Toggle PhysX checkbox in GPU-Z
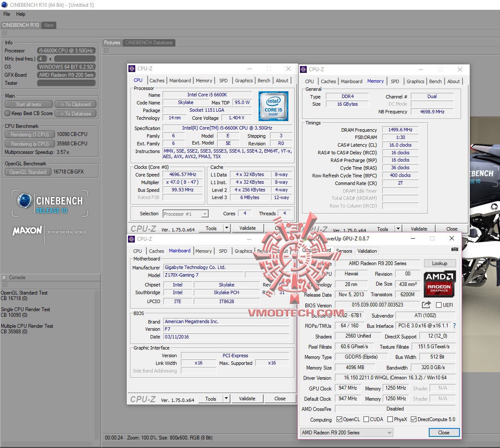This screenshot has width=500, height=448. coord(390,419)
